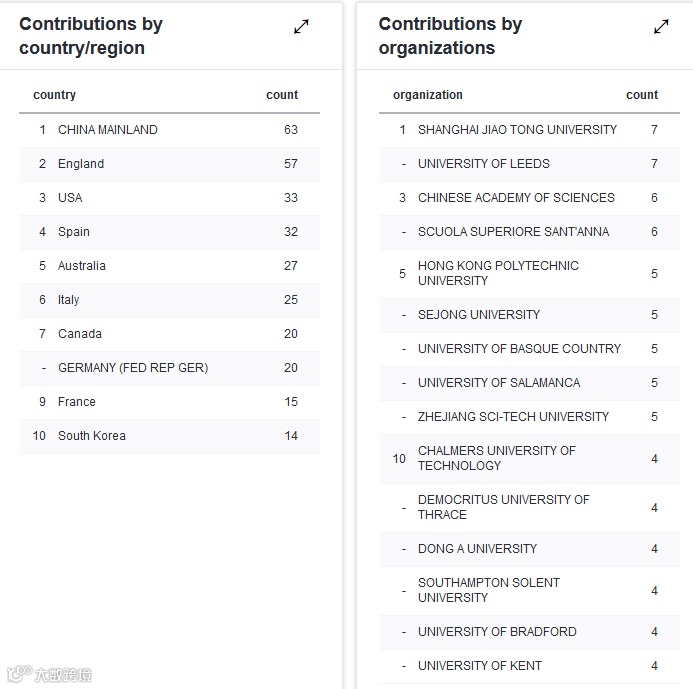
Task: Expand the Contributions by organizations panel
Action: tap(661, 27)
